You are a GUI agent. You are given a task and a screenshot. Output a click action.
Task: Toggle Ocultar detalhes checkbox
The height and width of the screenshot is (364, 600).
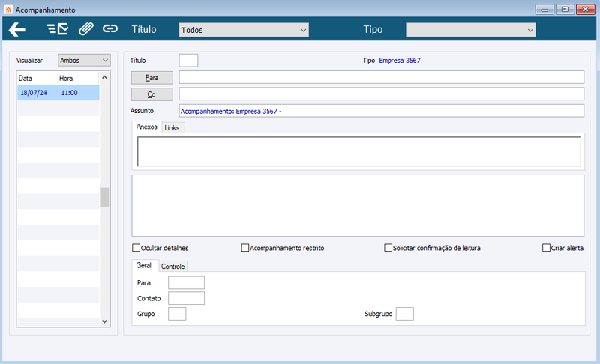(136, 248)
